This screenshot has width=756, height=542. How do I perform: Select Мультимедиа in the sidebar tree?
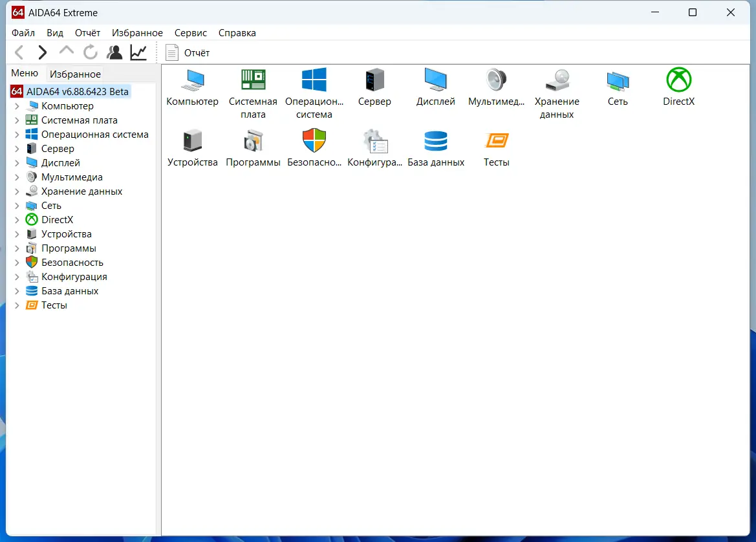click(x=72, y=177)
